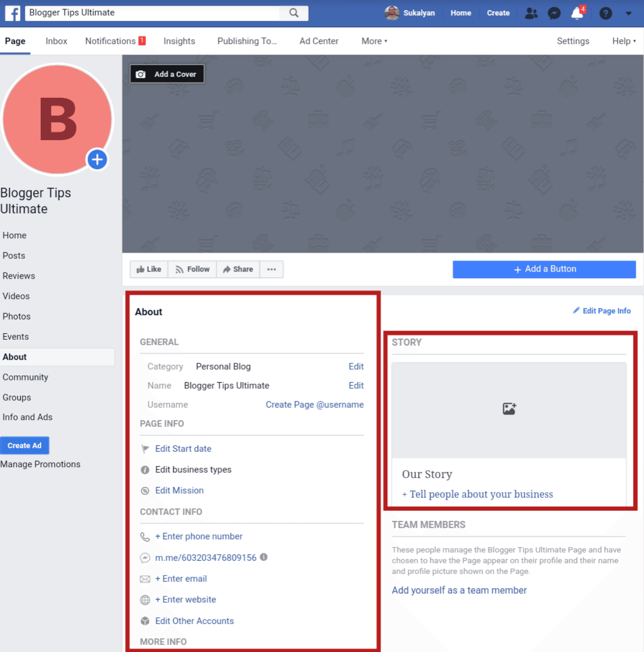Click Manage Promotions link
This screenshot has height=652, width=644.
[x=40, y=464]
